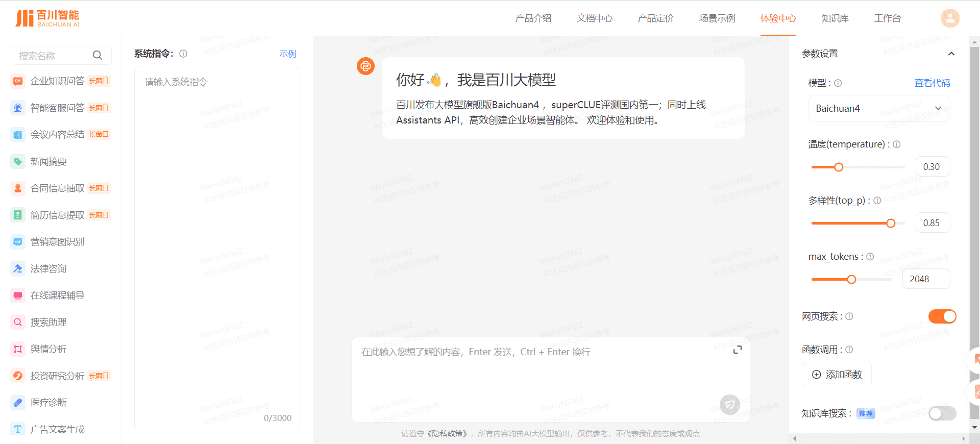Open the 企业知识问答 scenario icon

[x=18, y=81]
